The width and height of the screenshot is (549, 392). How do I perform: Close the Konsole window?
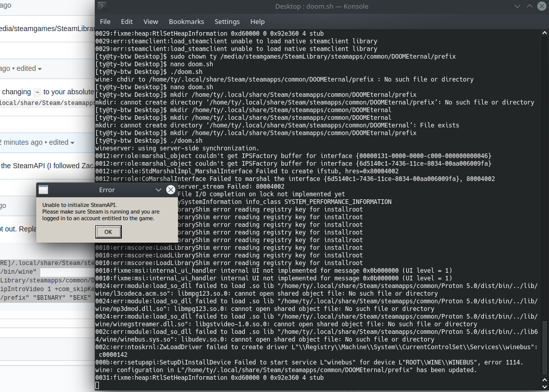(x=542, y=6)
